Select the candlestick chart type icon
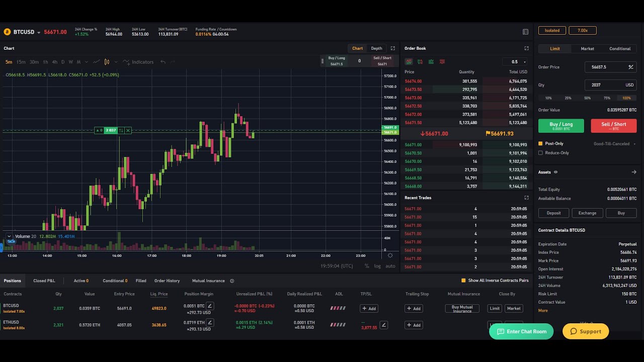The width and height of the screenshot is (644, 362). coord(107,62)
